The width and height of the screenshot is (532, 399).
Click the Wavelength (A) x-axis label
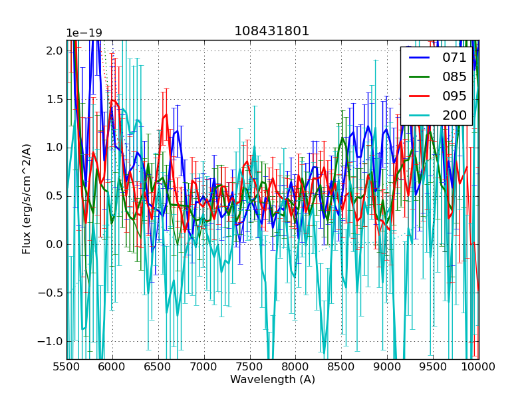(273, 380)
